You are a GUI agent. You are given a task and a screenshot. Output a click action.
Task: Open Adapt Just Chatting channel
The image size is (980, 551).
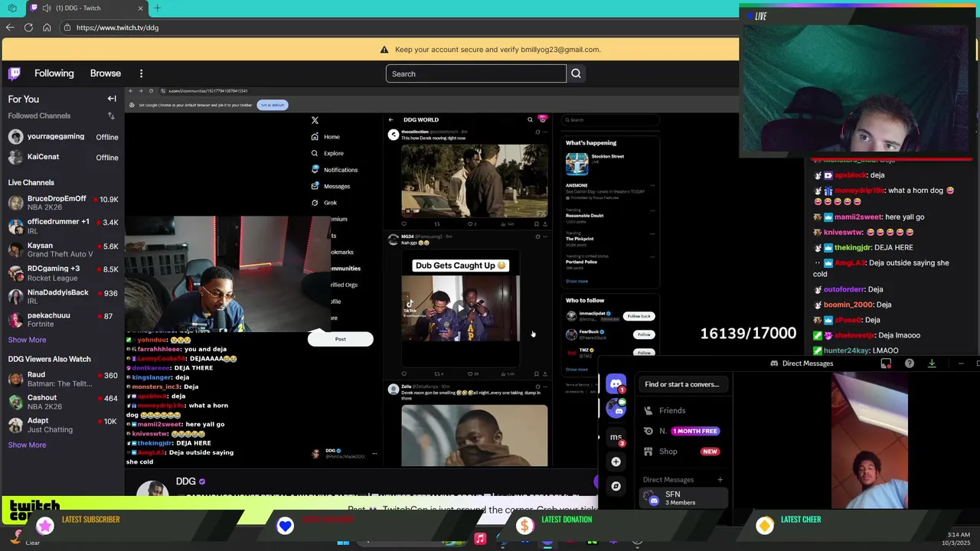tap(63, 425)
